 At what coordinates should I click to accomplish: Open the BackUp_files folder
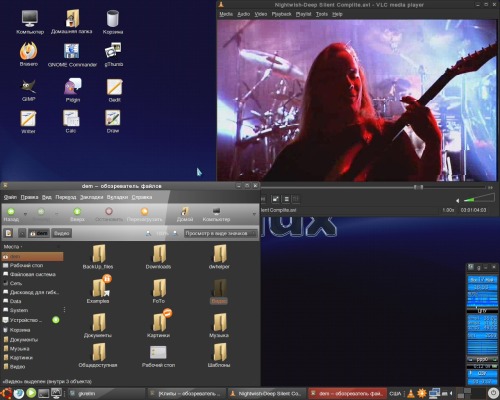pos(98,256)
